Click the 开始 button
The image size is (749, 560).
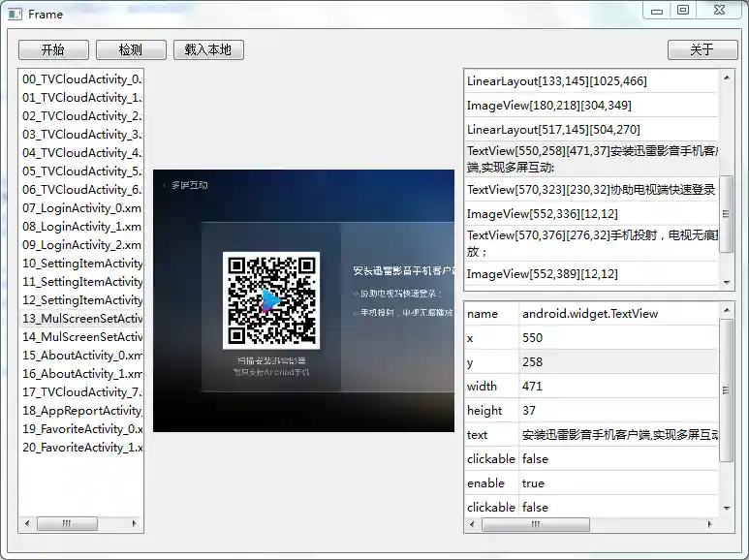[x=53, y=49]
